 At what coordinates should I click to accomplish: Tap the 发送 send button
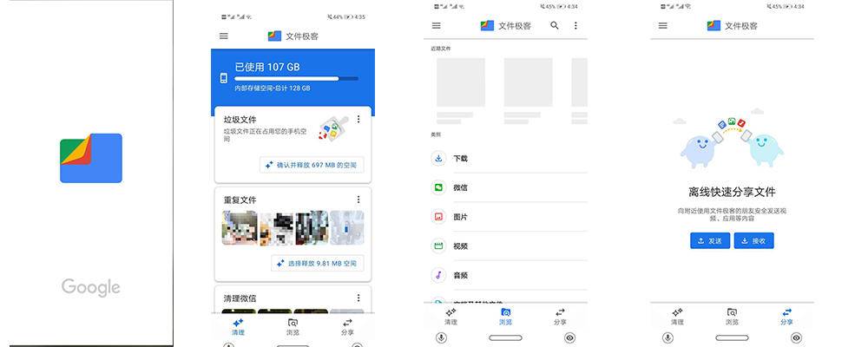(x=710, y=241)
